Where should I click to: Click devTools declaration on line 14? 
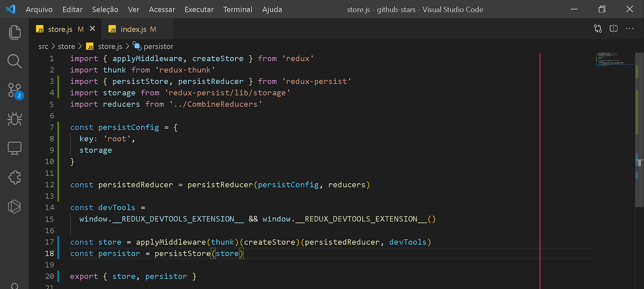pos(117,208)
